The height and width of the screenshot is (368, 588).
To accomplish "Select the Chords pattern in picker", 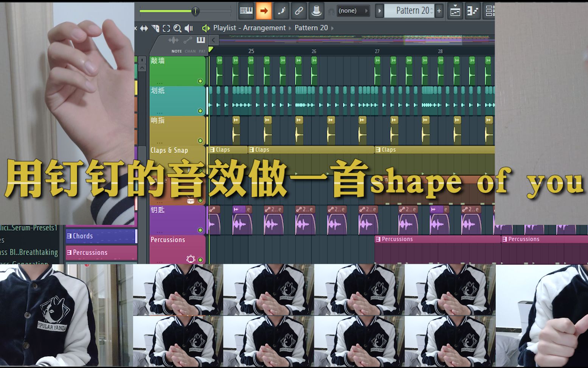I will [101, 236].
